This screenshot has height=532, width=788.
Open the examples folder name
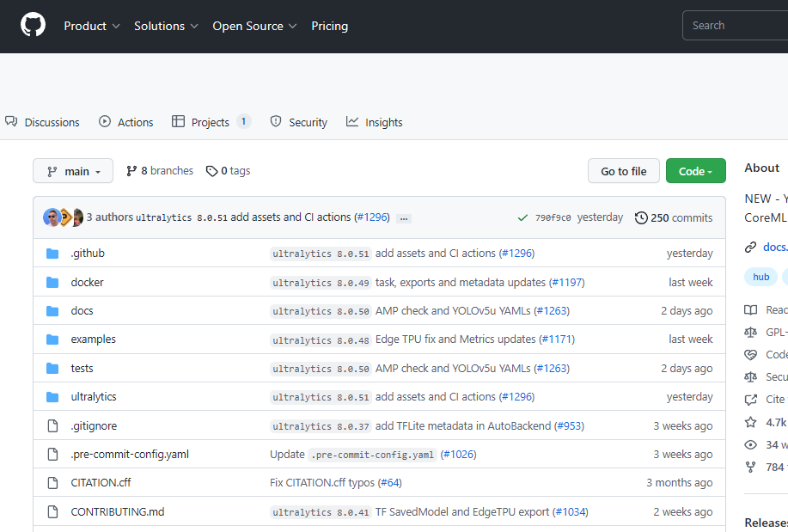(93, 339)
